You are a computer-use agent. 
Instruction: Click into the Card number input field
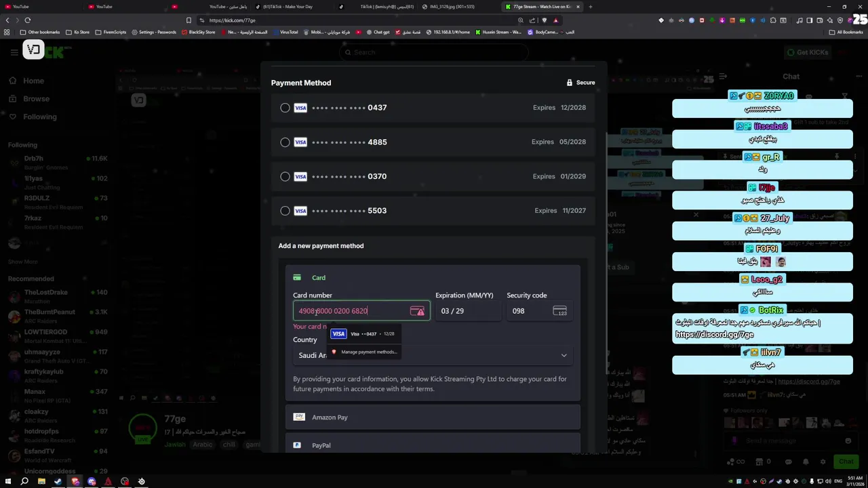pyautogui.click(x=361, y=311)
